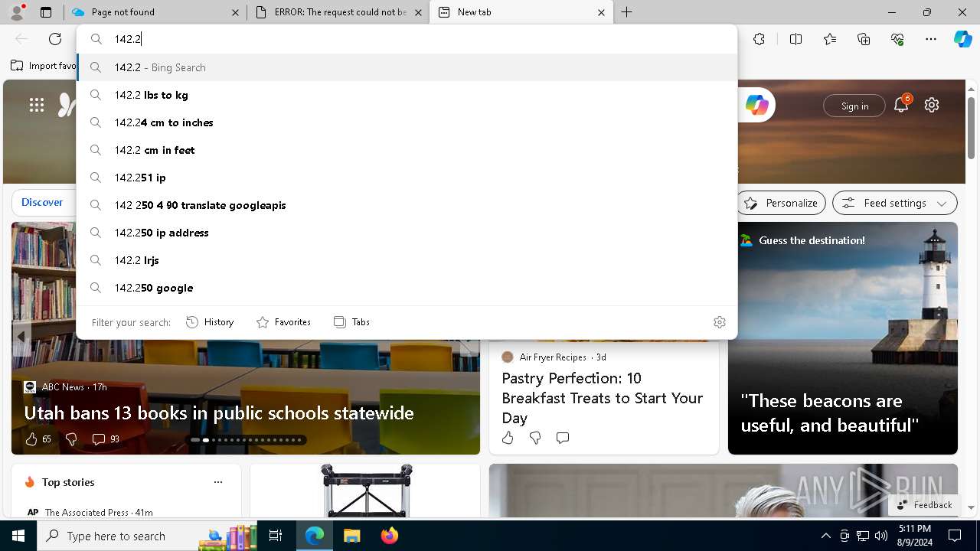The image size is (980, 551).
Task: Open the Windows Start menu
Action: pos(18,536)
